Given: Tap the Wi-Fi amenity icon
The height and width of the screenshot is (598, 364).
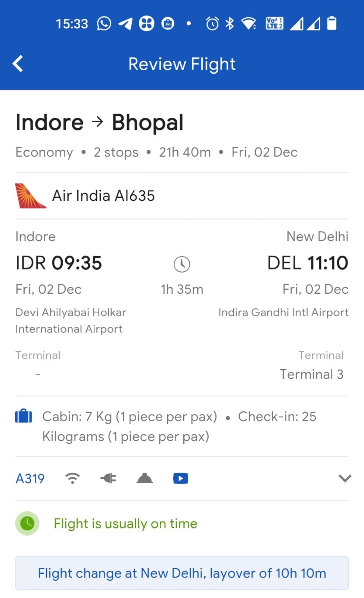Looking at the screenshot, I should coord(72,478).
